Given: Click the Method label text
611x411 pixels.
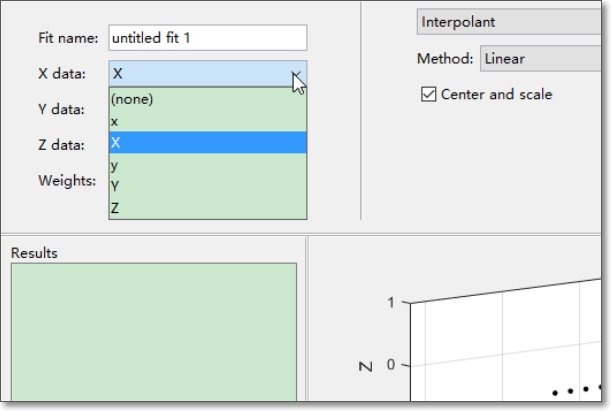Looking at the screenshot, I should 445,59.
